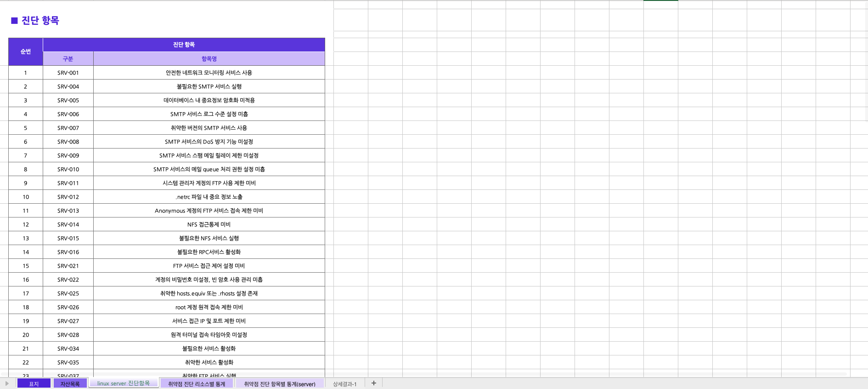Switch to the 상세결과-1 sheet
The width and height of the screenshot is (868, 389).
click(344, 383)
